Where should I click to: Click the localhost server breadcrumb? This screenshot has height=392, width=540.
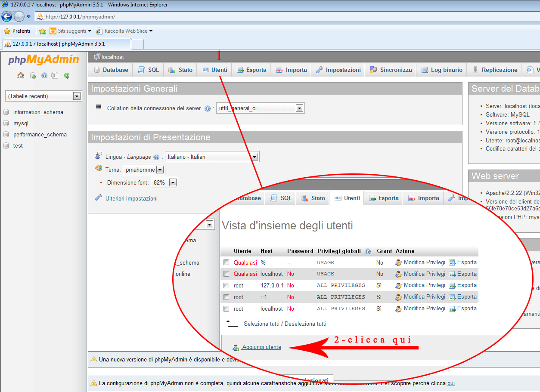[113, 57]
